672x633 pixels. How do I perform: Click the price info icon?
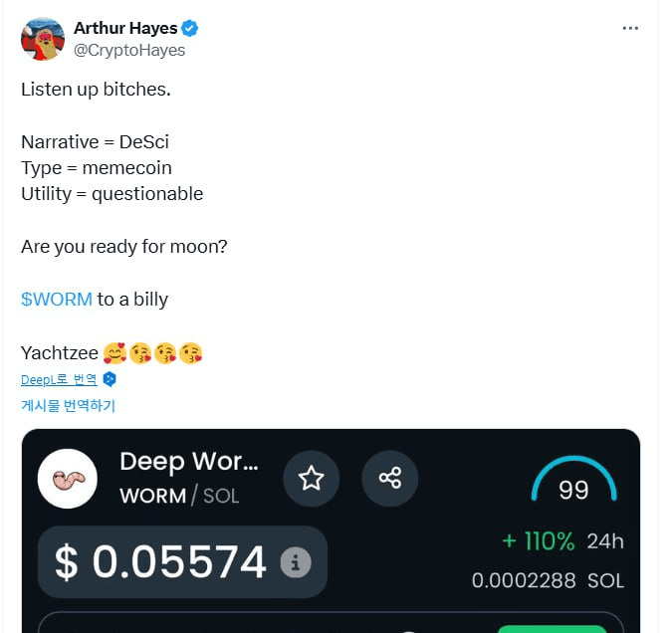295,562
